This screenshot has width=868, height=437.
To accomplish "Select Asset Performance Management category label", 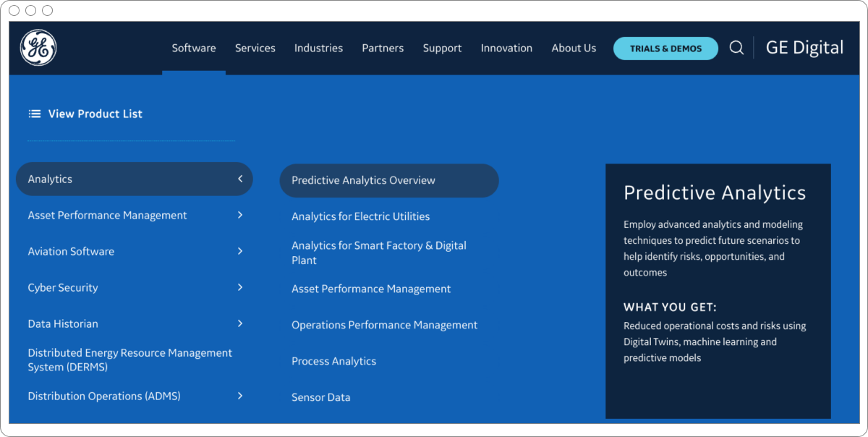I will pyautogui.click(x=107, y=215).
